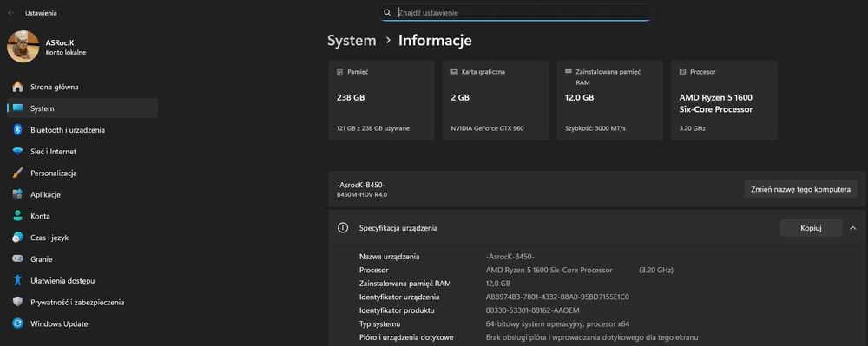868x346 pixels.
Task: Click the Zainstalowana pamięć RAM card icon
Action: tap(569, 72)
